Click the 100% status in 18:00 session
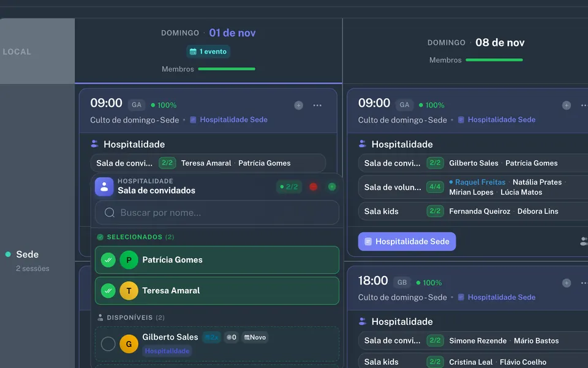Viewport: 588px width, 368px height. pyautogui.click(x=429, y=283)
